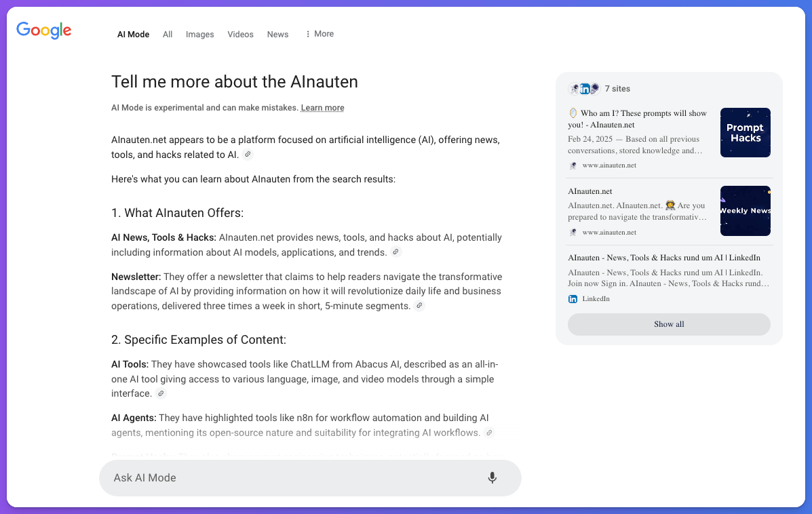Screen dimensions: 812x514
Task: Click the site favicons next to '7 sites'
Action: 584,89
